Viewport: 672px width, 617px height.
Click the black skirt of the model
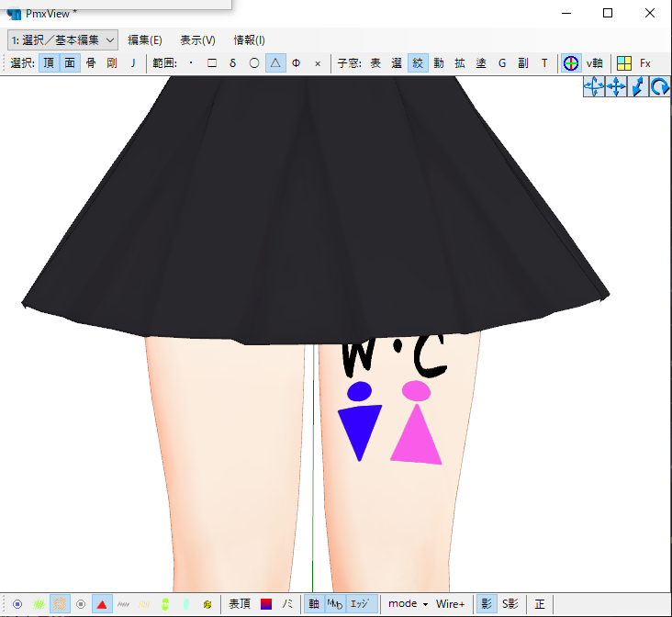click(316, 210)
